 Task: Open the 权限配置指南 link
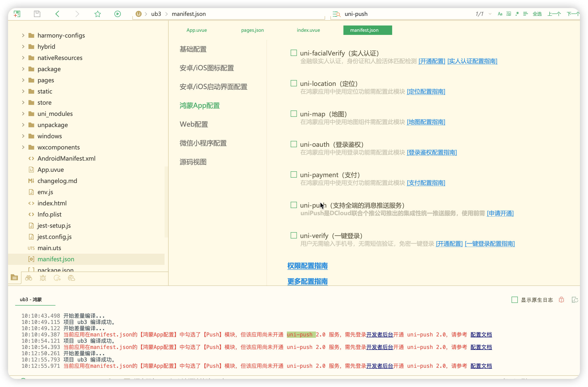tap(307, 266)
